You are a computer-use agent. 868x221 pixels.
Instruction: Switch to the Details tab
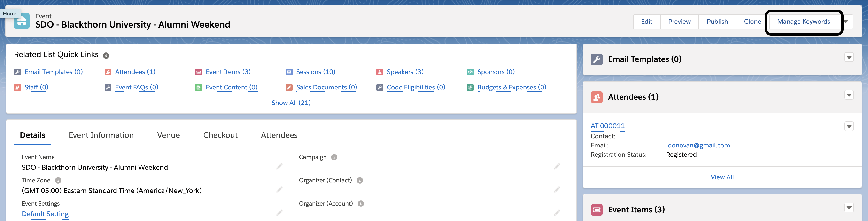coord(33,135)
